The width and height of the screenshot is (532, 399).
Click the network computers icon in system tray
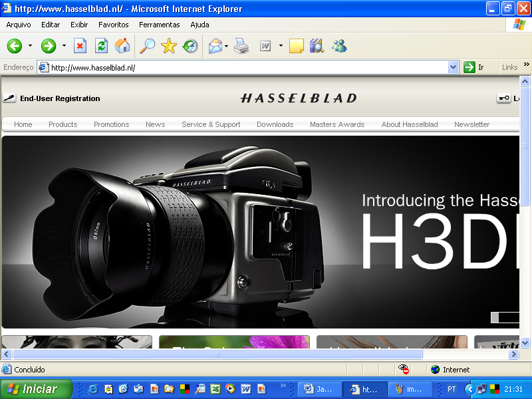coord(481,389)
